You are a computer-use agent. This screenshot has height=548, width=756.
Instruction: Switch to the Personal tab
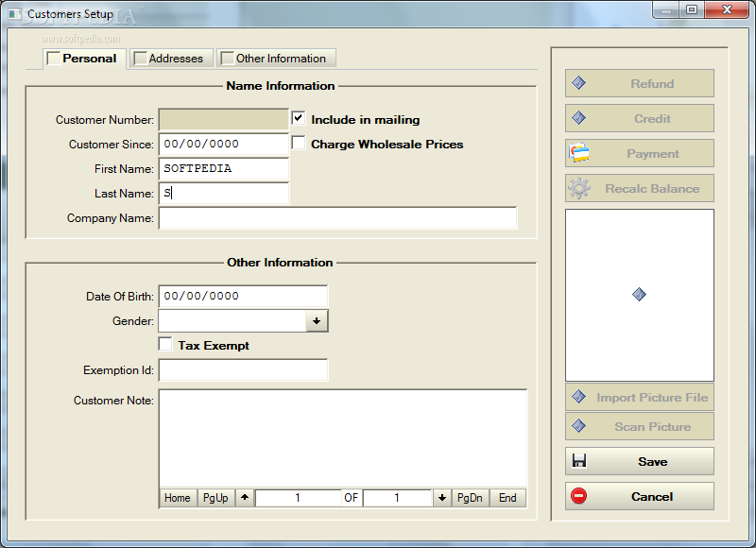point(84,59)
